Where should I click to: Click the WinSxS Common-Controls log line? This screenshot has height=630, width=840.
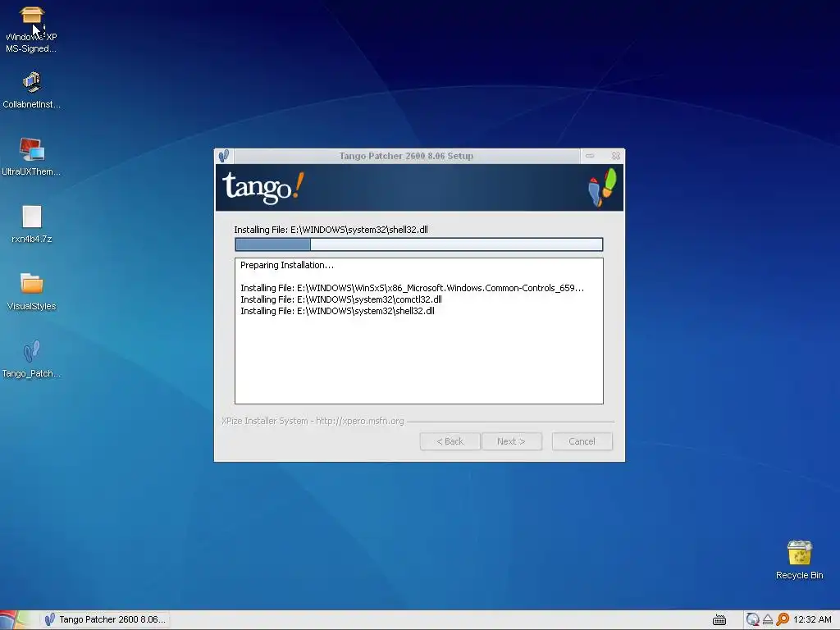(412, 288)
